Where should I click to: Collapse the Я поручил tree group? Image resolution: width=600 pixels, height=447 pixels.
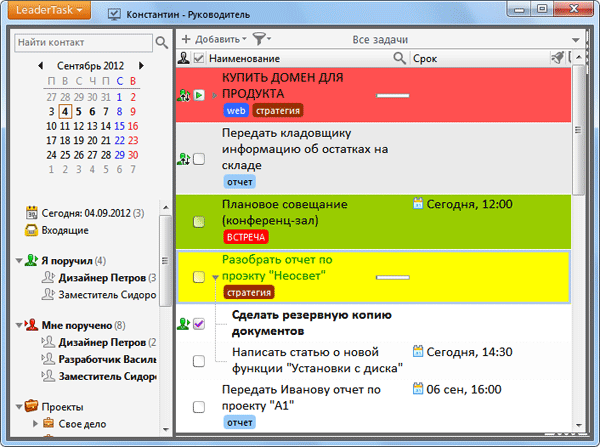tap(19, 261)
